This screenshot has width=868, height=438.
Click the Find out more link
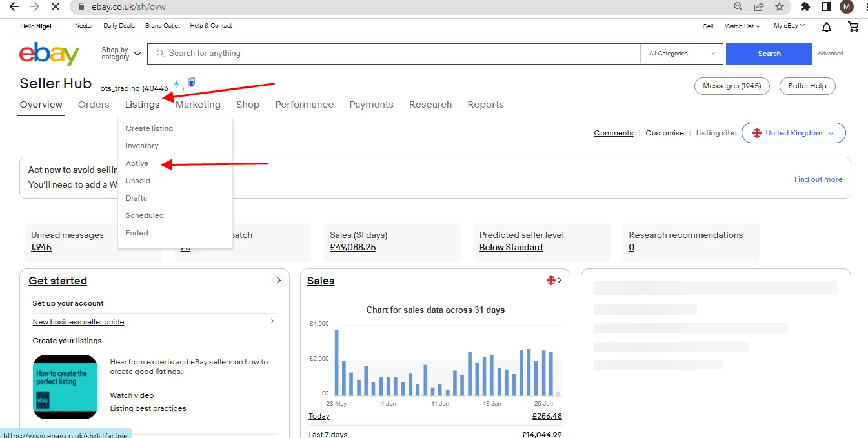point(818,179)
